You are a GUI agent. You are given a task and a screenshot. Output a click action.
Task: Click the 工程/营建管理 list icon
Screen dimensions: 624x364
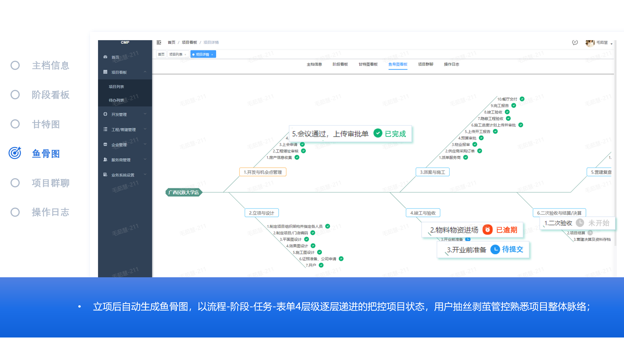click(105, 129)
